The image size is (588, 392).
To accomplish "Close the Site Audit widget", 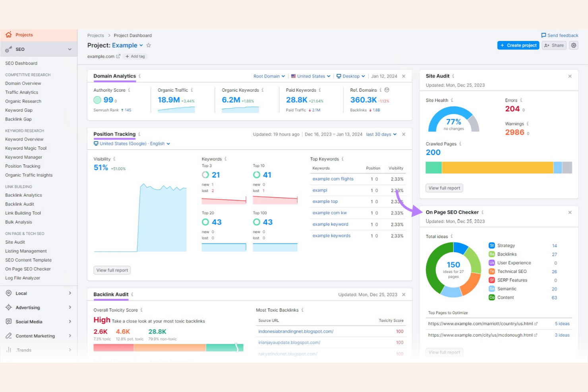I will coord(570,76).
